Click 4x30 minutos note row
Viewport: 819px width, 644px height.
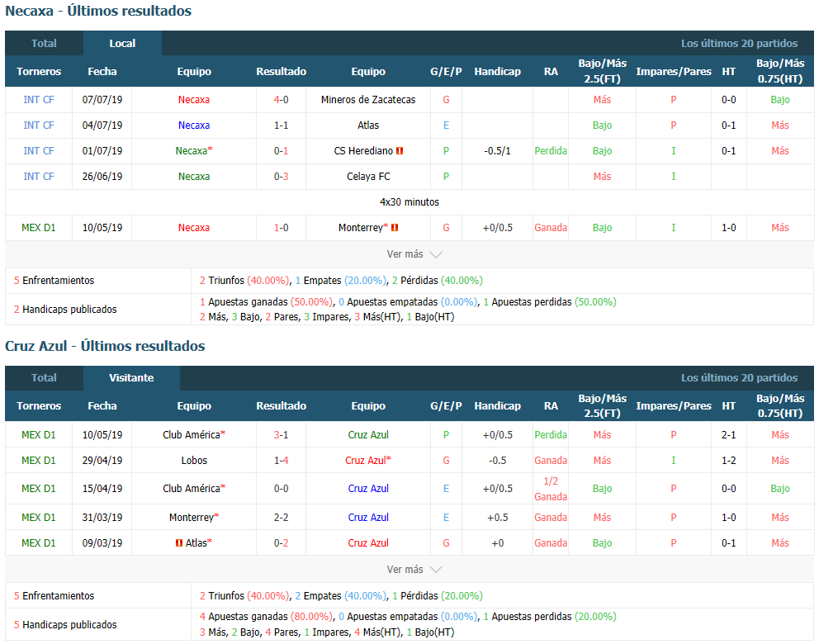(x=409, y=202)
